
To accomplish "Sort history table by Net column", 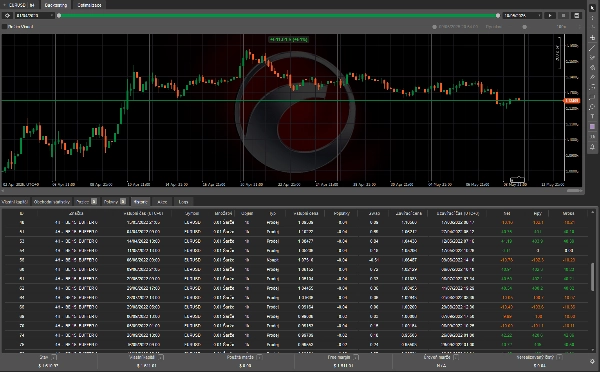I will coord(507,213).
